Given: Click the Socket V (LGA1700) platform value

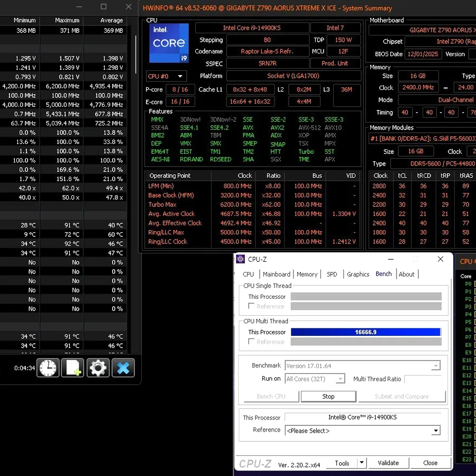Looking at the screenshot, I should [x=293, y=76].
